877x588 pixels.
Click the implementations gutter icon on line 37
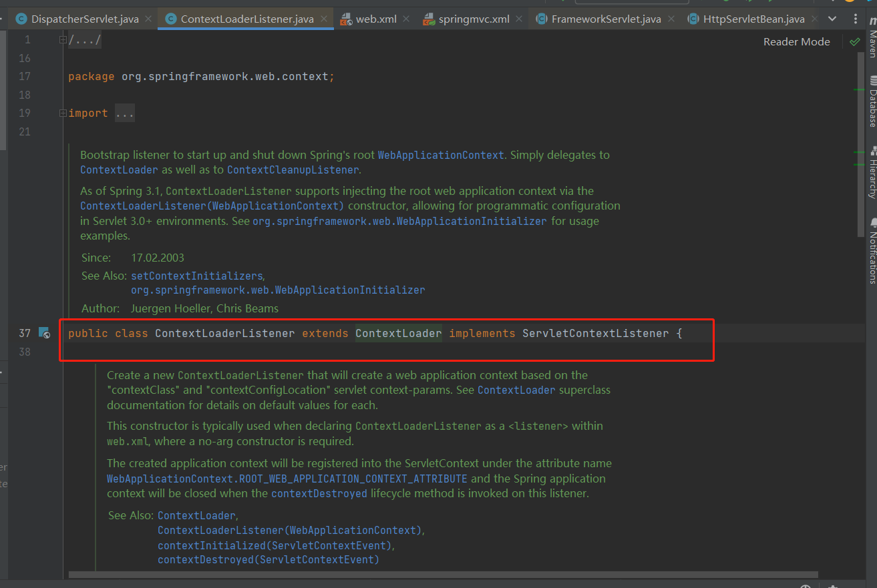[x=44, y=332]
